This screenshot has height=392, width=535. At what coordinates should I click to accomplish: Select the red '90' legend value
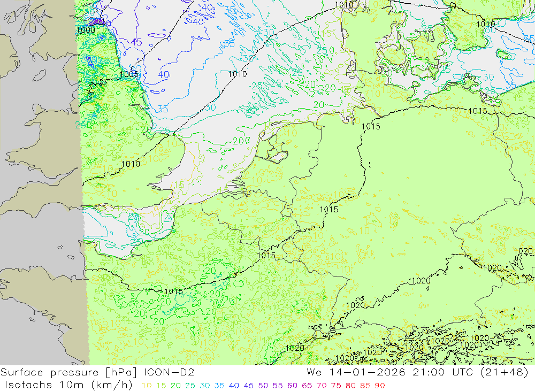tap(380, 386)
